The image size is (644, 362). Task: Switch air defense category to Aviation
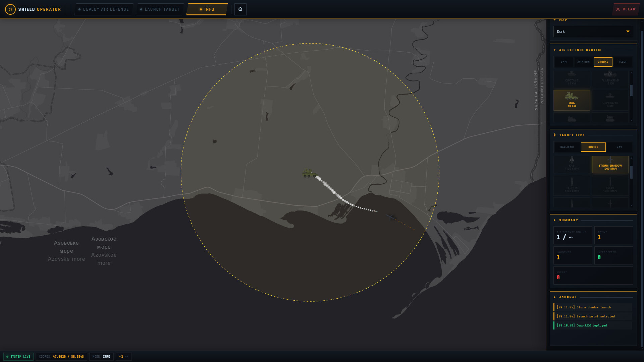coord(583,62)
